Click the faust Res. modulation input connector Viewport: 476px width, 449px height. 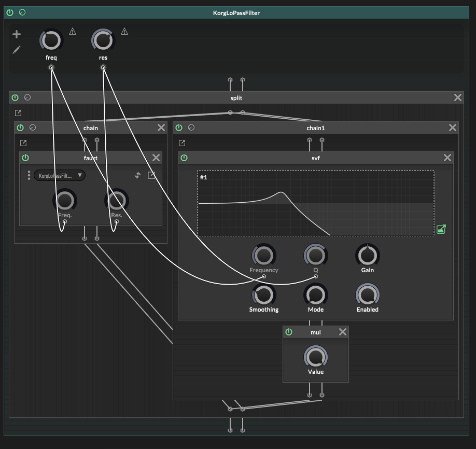117,221
